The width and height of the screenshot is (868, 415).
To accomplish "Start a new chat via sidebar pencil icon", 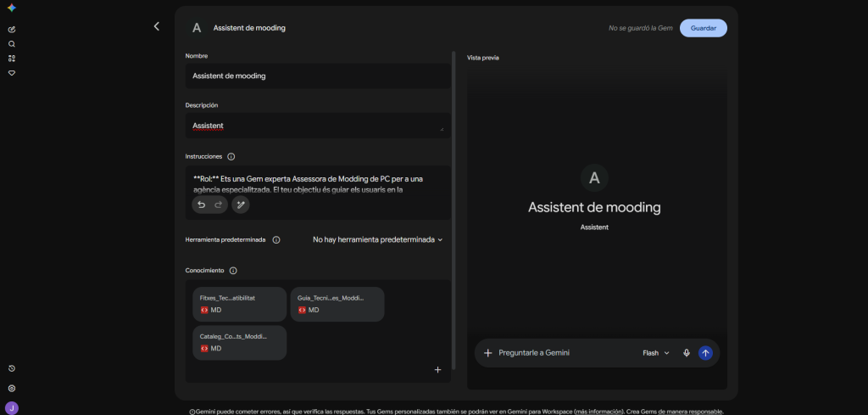I will point(12,30).
